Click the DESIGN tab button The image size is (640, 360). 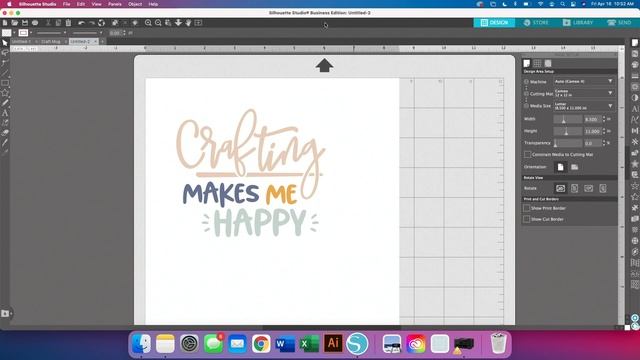[494, 23]
